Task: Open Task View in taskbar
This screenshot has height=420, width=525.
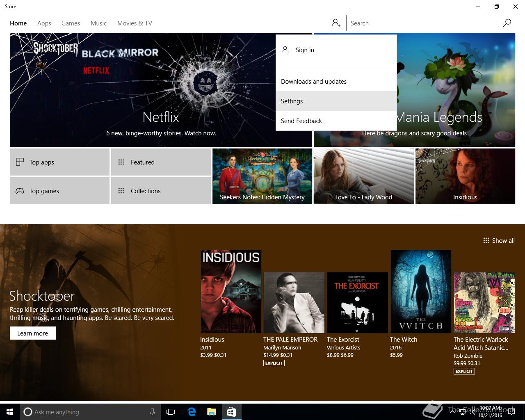Action: tap(171, 412)
